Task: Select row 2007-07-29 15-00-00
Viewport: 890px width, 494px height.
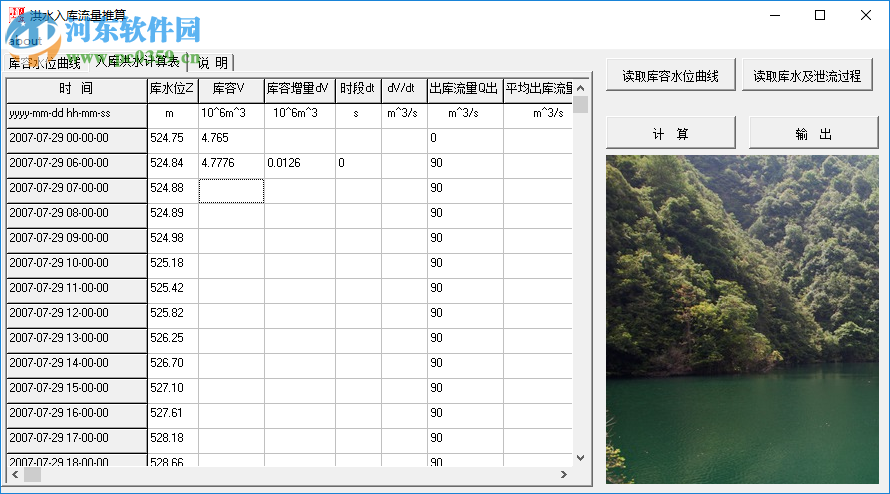Action: [x=77, y=390]
